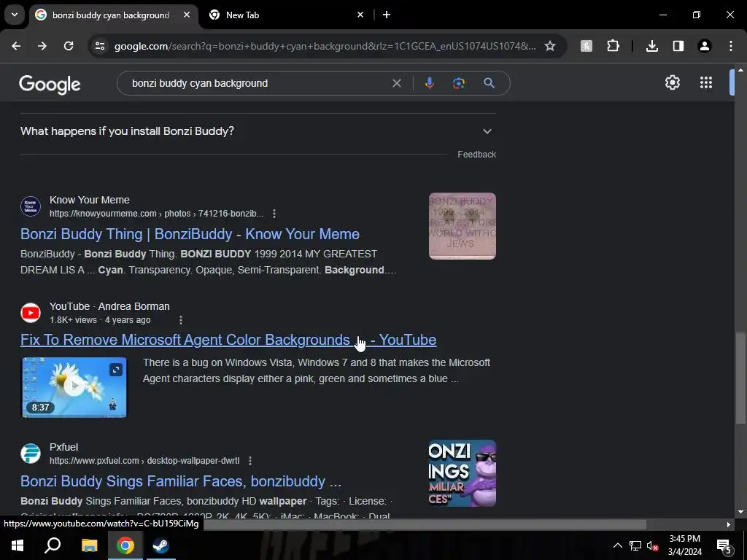
Task: Open Steam from the taskbar
Action: point(160,545)
